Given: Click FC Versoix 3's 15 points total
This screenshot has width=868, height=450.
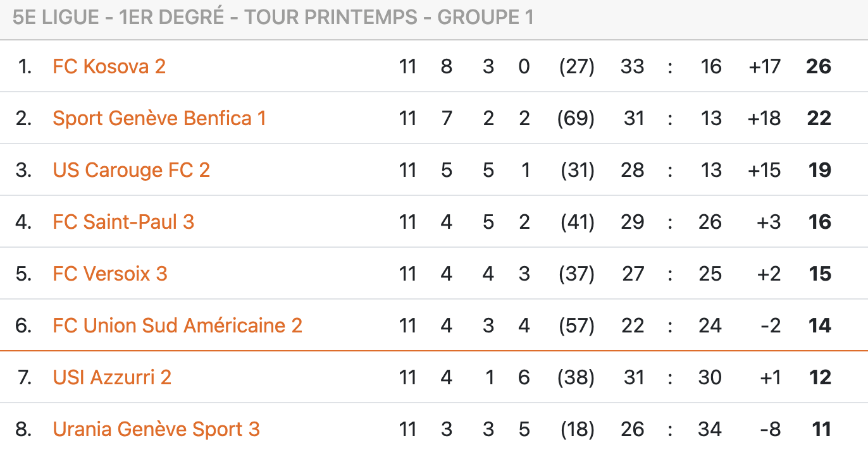Looking at the screenshot, I should click(x=820, y=274).
